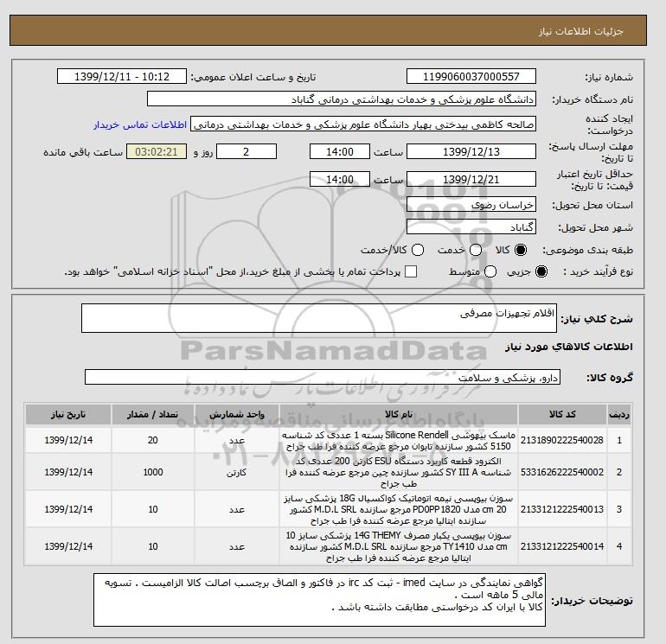Click the ESU electrode item name
Screen dimensions: 666x644
tap(399, 472)
